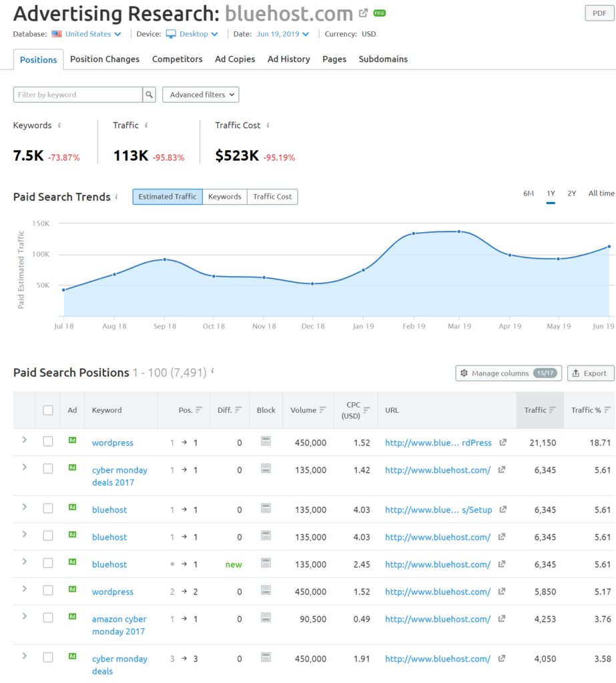This screenshot has height=683, width=616.
Task: Toggle the select-all checkbox in table header
Action: tap(48, 410)
